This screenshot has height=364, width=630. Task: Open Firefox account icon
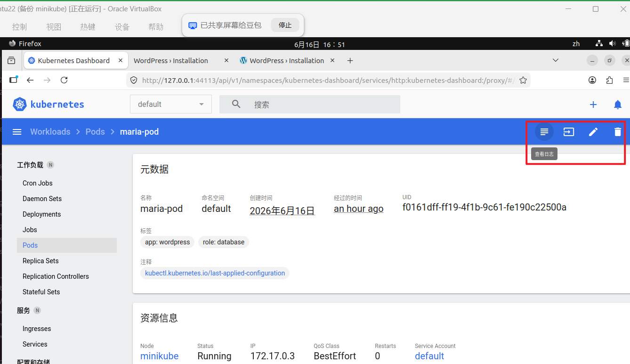[592, 80]
